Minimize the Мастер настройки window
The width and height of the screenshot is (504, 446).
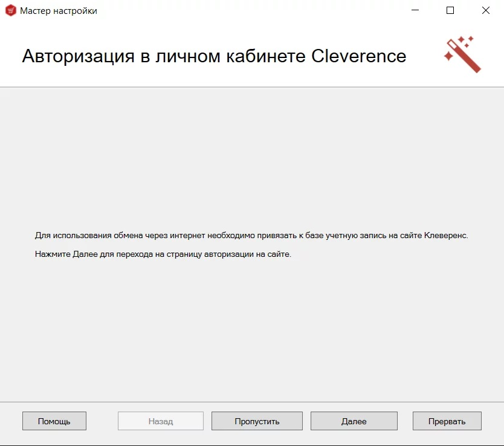click(x=415, y=10)
